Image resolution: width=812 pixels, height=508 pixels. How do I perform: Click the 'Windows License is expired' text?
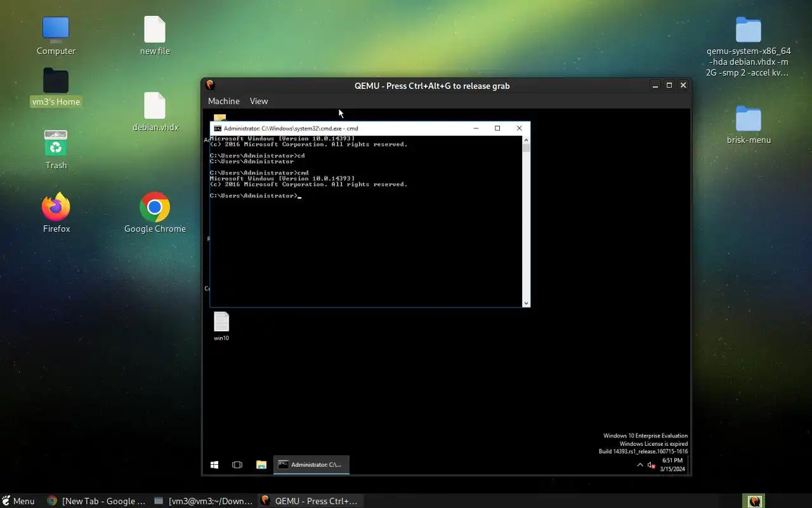click(x=653, y=444)
